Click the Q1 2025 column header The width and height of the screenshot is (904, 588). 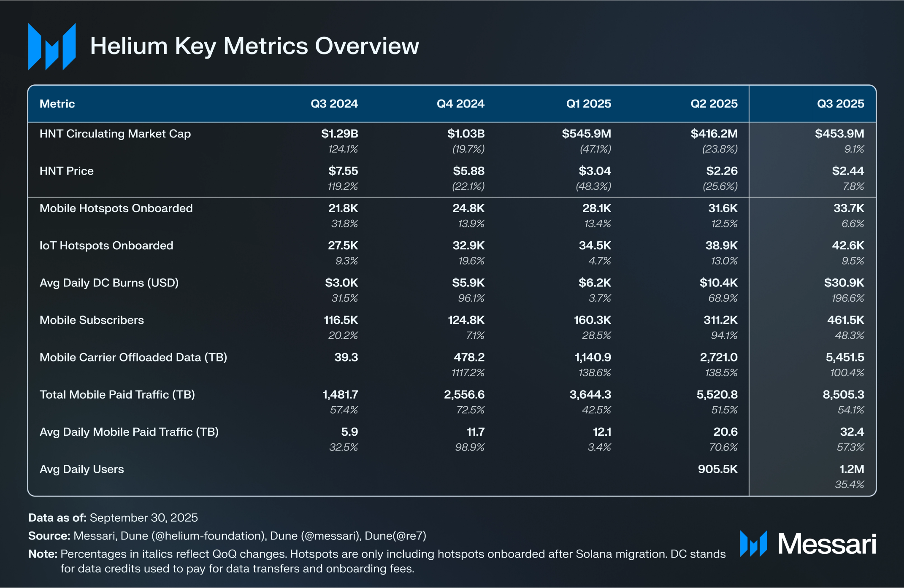click(588, 104)
